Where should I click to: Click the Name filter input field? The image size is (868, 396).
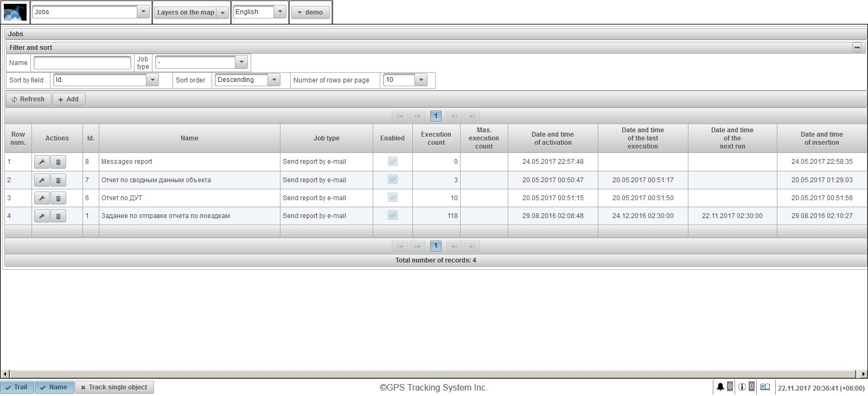tap(82, 63)
